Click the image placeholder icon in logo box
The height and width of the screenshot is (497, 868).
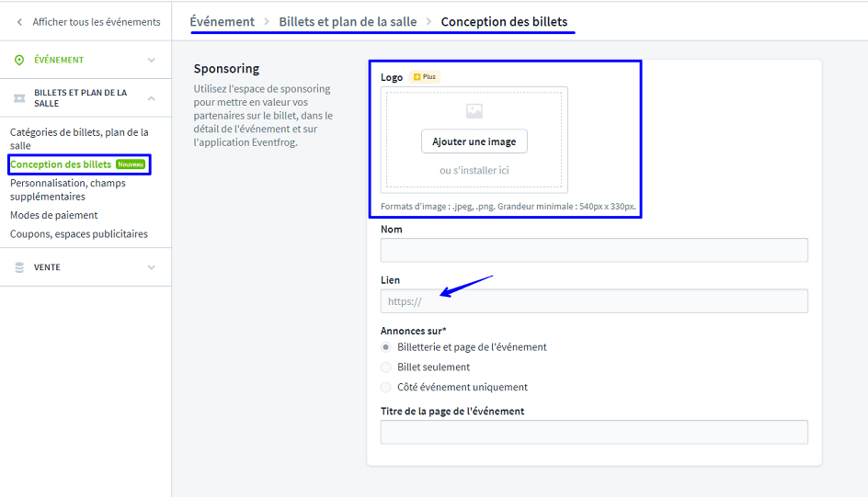pos(474,111)
